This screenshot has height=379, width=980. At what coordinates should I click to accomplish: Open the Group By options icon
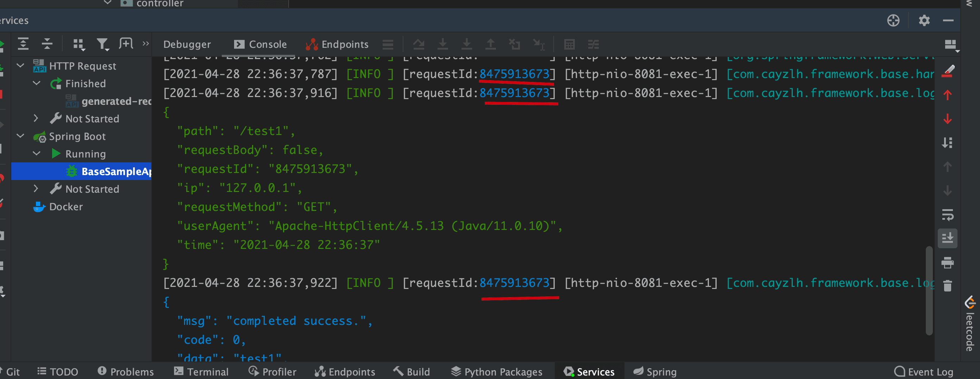coord(79,45)
